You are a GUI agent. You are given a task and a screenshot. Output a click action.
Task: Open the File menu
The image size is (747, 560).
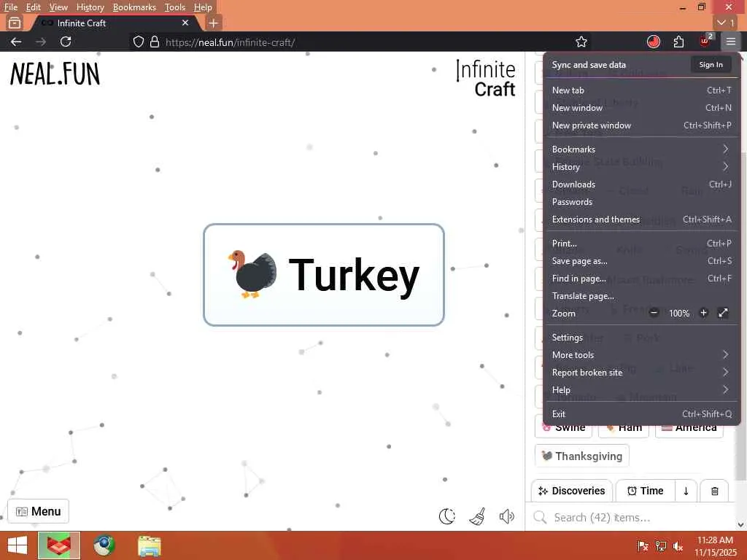(10, 7)
